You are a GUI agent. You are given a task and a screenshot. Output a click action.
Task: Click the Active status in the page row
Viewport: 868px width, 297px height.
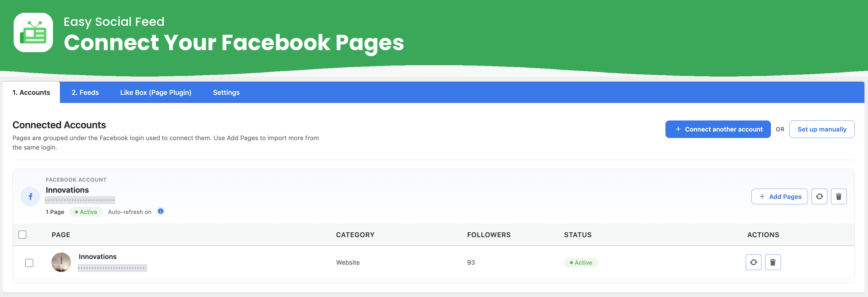[581, 262]
